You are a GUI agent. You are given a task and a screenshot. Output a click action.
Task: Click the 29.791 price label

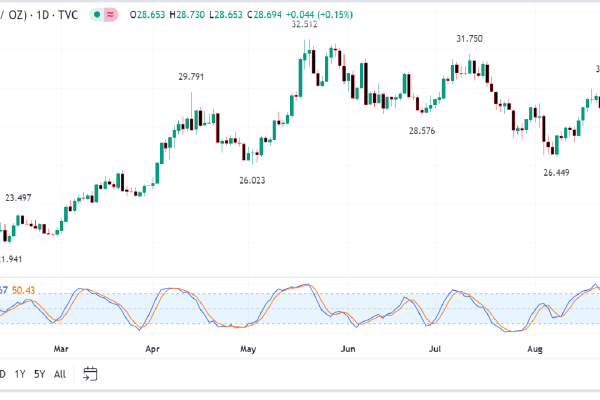192,76
